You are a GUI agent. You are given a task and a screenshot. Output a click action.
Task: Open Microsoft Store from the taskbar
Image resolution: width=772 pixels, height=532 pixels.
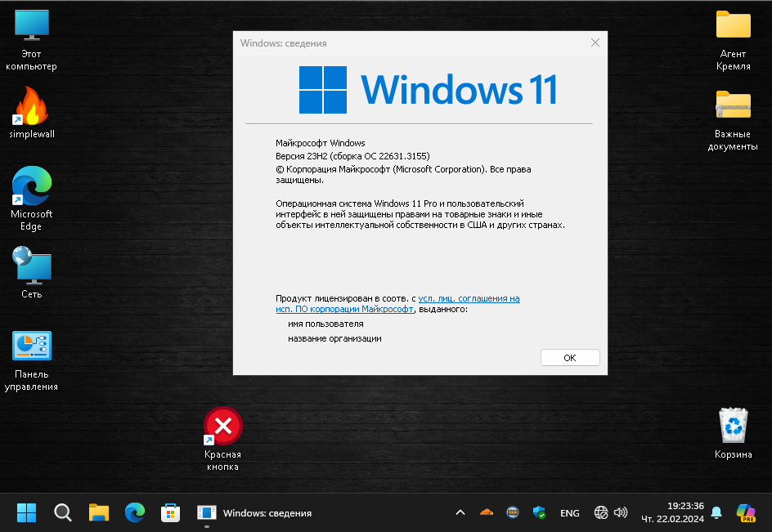click(170, 513)
